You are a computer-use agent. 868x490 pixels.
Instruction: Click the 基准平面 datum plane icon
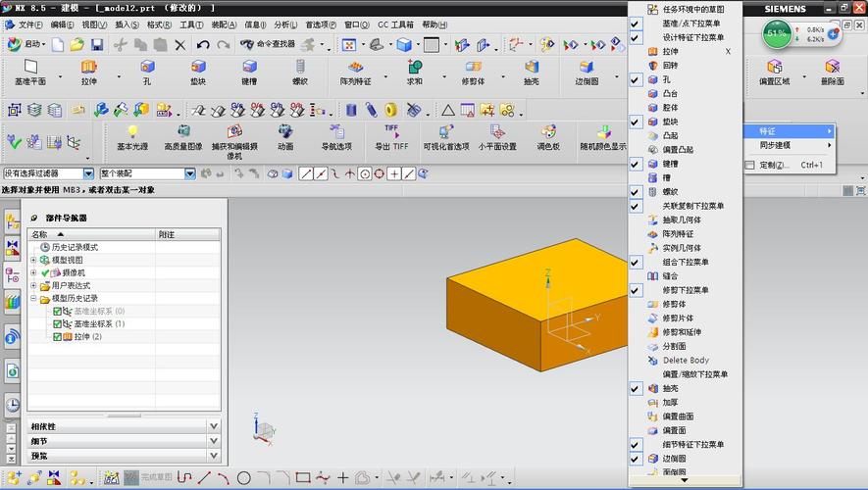(29, 68)
